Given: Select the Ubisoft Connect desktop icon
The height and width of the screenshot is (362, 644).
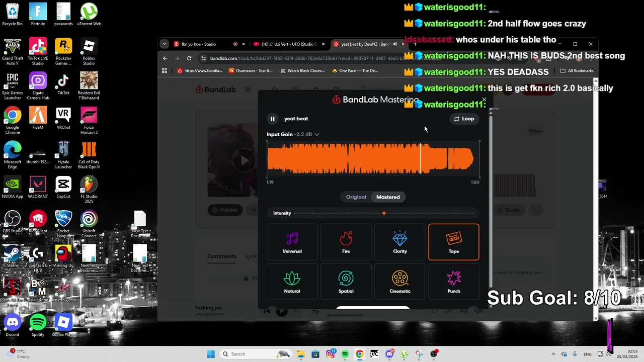Looking at the screenshot, I should click(x=89, y=224).
